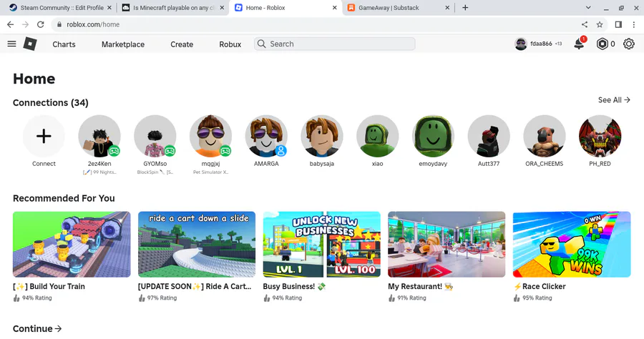Bookmark this page with the star
The height and width of the screenshot is (339, 644).
[x=600, y=24]
